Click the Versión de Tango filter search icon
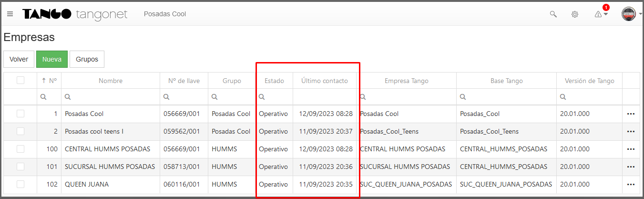The width and height of the screenshot is (644, 199). click(x=563, y=97)
